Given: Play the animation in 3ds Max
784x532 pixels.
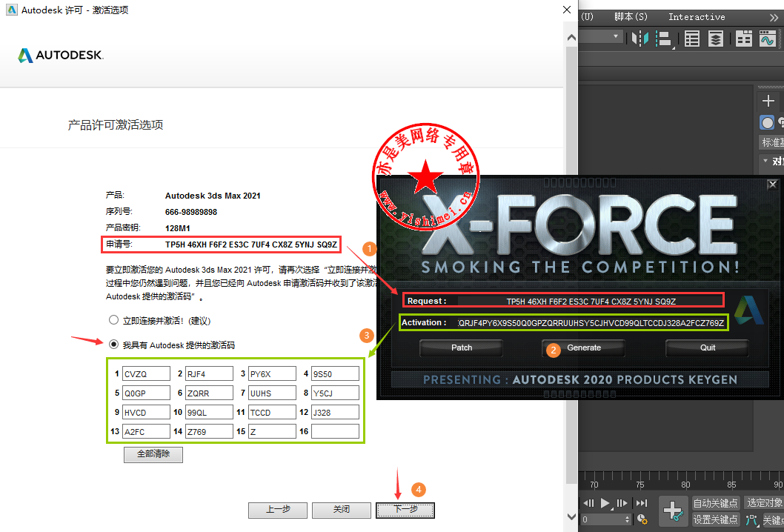Looking at the screenshot, I should pos(606,503).
